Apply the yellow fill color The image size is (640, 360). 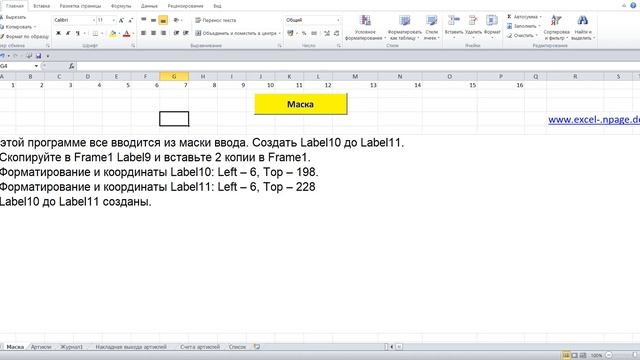click(x=113, y=33)
